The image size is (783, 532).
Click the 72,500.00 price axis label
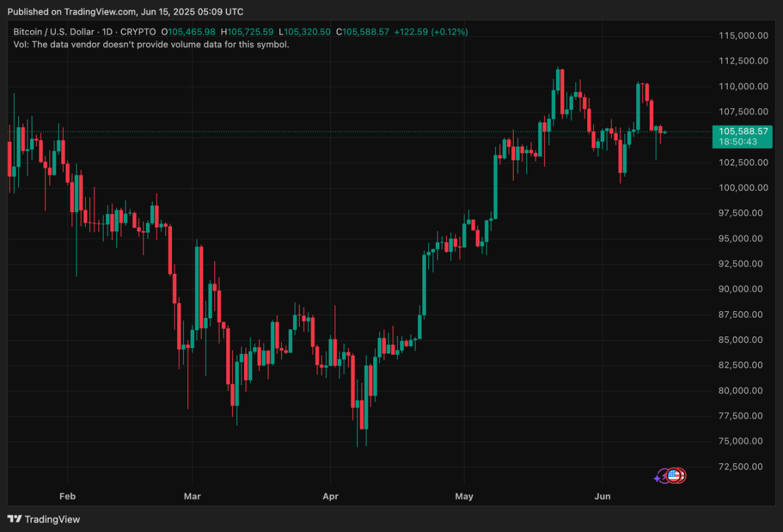click(x=741, y=467)
